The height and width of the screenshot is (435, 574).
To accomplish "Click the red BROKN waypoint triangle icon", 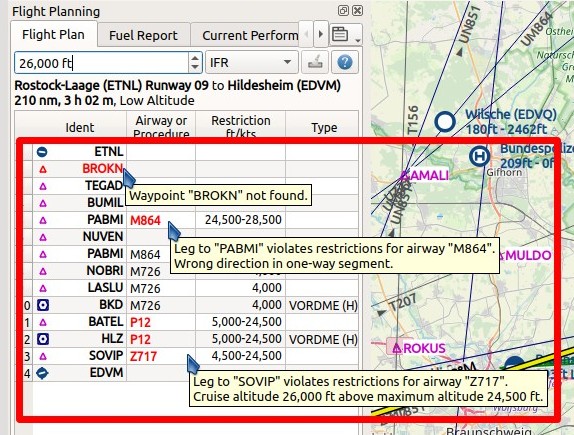I will coord(43,169).
